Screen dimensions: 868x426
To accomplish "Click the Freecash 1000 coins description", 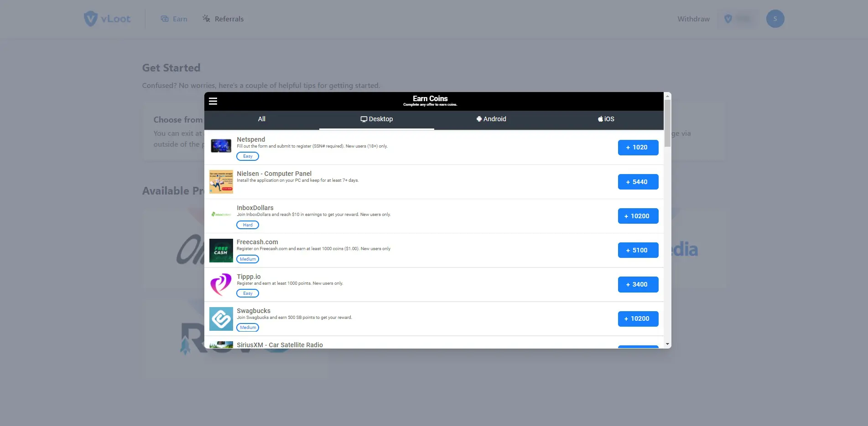I will click(x=314, y=249).
